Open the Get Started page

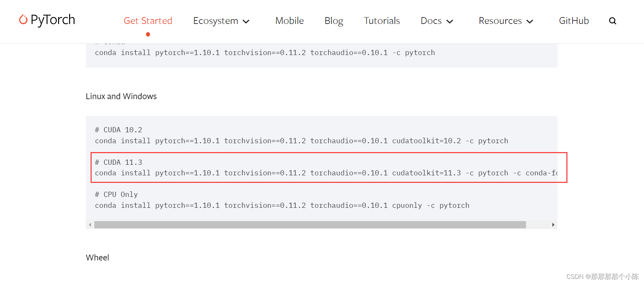click(148, 21)
